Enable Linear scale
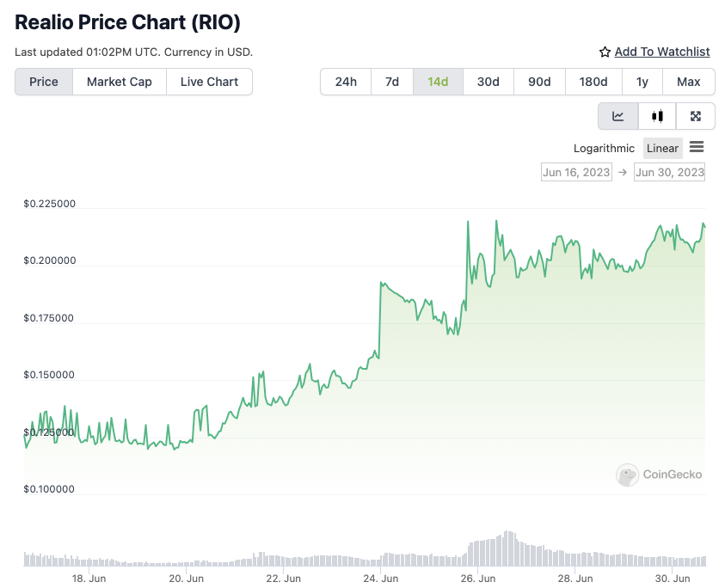 click(x=662, y=149)
